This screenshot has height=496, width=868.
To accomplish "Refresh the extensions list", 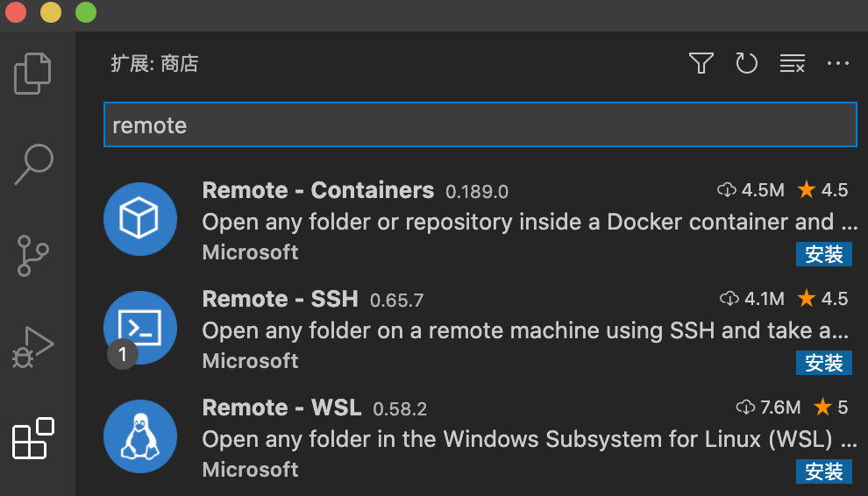I will [x=746, y=63].
